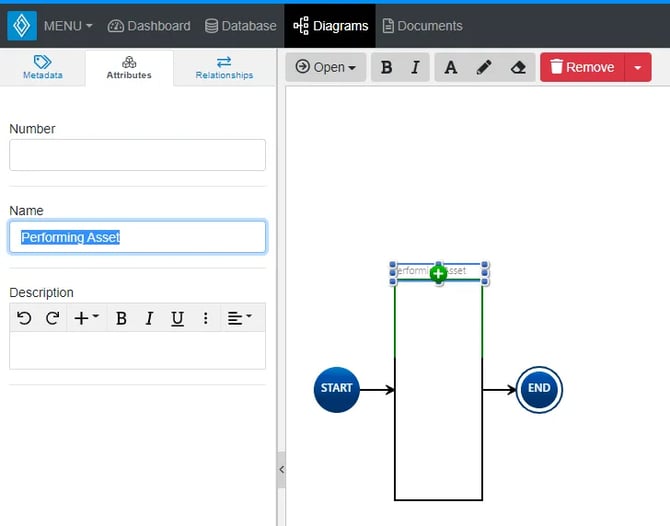Image resolution: width=670 pixels, height=526 pixels.
Task: Click the red Remove button
Action: (582, 67)
